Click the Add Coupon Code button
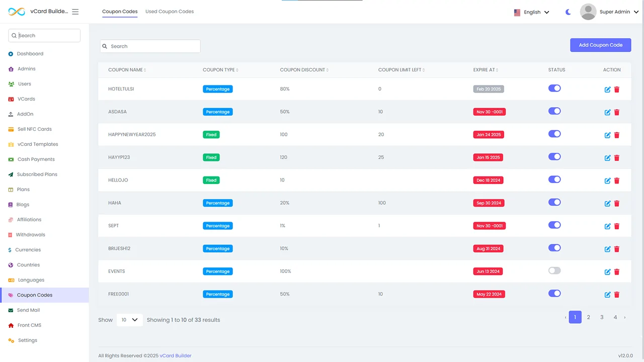The image size is (644, 362). [600, 45]
